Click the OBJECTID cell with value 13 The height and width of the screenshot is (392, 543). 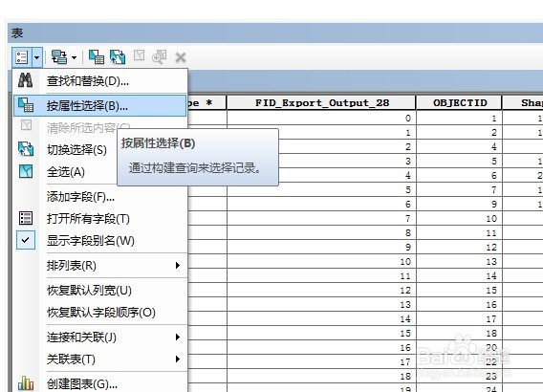pyautogui.click(x=459, y=261)
